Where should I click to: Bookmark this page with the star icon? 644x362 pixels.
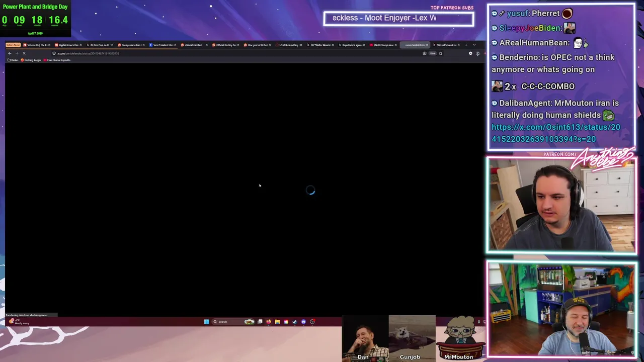(x=441, y=53)
